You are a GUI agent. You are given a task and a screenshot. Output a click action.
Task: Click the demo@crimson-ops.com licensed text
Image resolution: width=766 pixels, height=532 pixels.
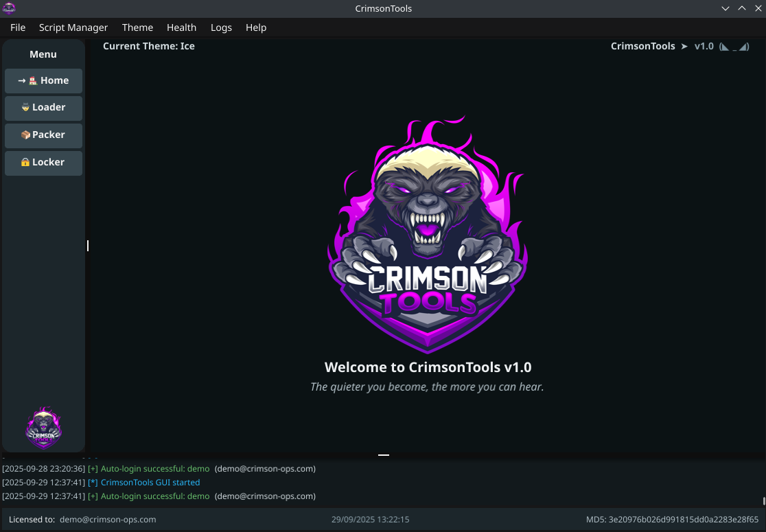(108, 520)
